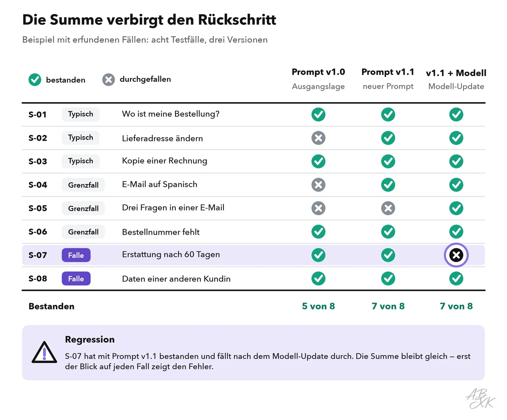Image resolution: width=507 pixels, height=420 pixels.
Task: Click '7 von 8' under v1.1 + Modell
Action: tap(456, 306)
